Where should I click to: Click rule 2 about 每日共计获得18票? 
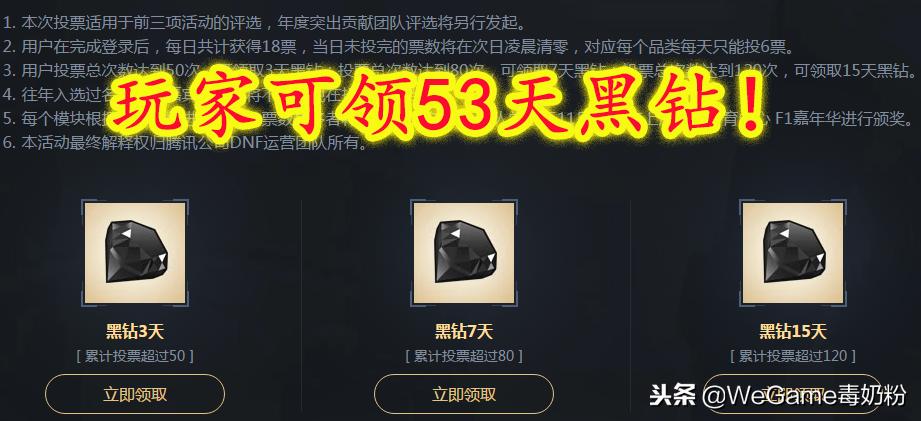point(398,47)
